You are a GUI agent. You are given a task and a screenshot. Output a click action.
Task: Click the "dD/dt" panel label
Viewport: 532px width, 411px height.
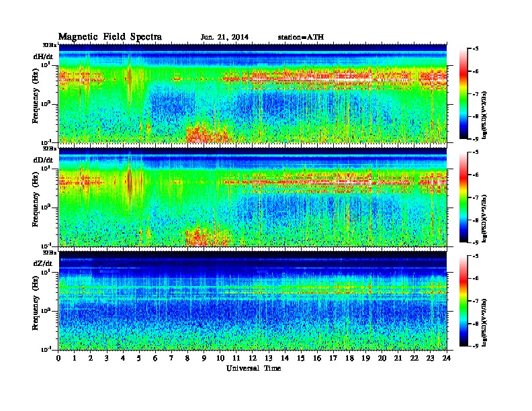[43, 160]
